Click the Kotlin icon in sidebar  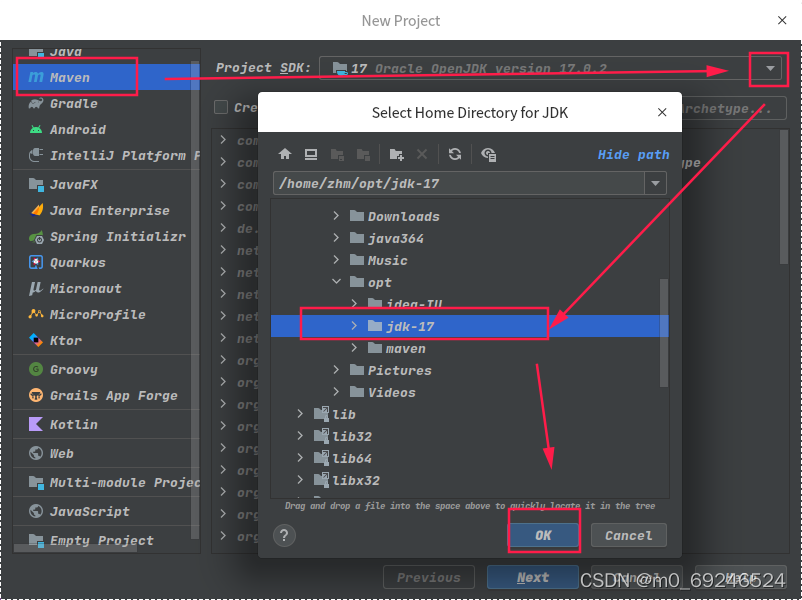pyautogui.click(x=36, y=425)
